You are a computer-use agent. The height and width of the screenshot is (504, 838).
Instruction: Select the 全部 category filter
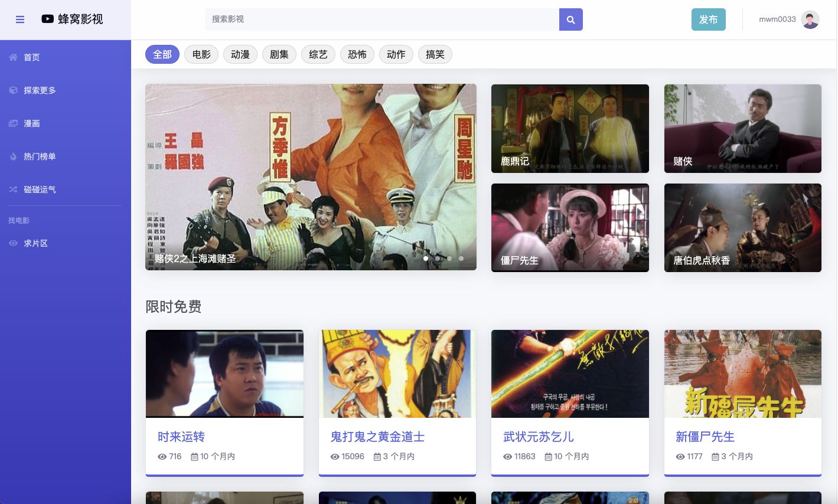[162, 54]
